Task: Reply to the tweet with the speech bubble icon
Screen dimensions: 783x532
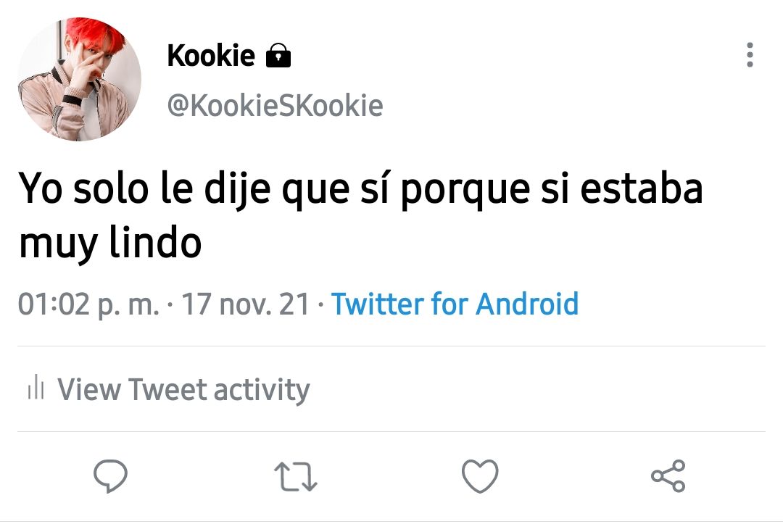Action: coord(110,475)
